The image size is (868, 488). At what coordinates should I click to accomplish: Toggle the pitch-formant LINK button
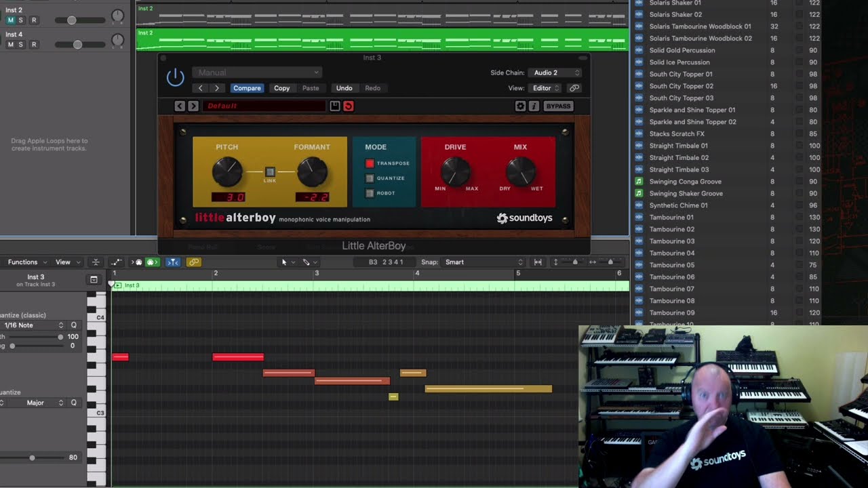[270, 172]
